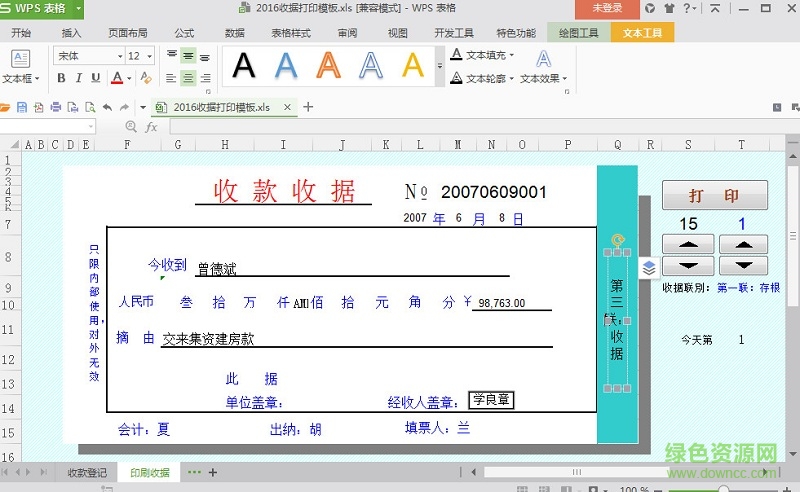Open the 绘图工具 ribbon tab
Screen dimensions: 800x492
coord(579,33)
